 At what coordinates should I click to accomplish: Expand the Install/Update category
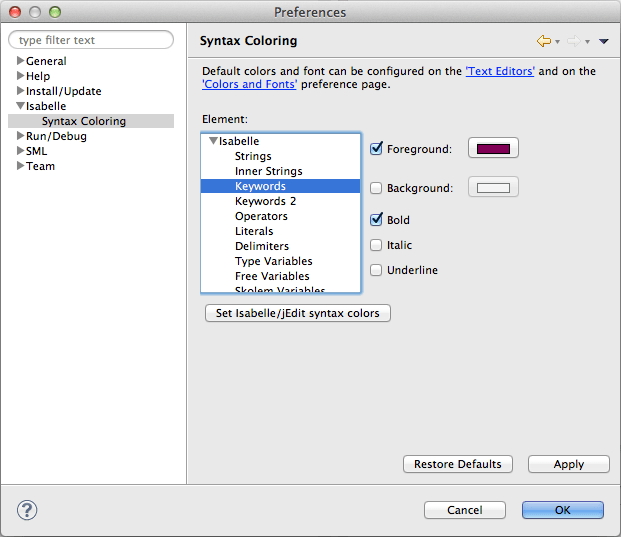(20, 91)
